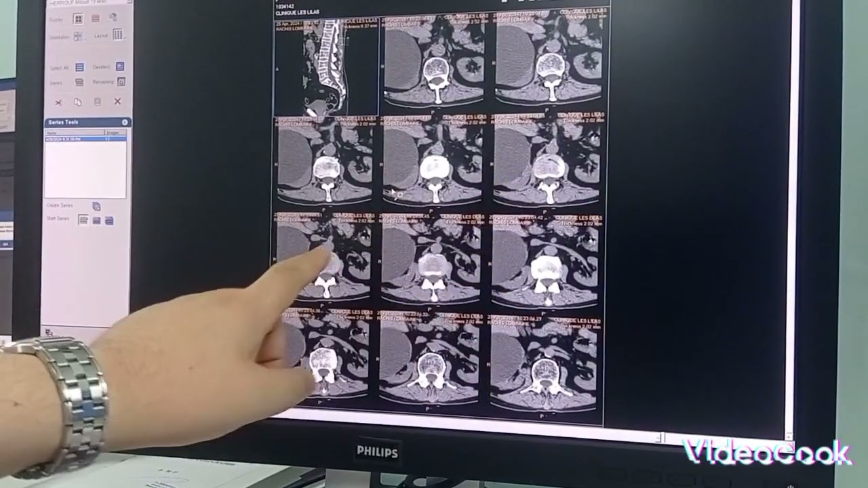Click the Create Series icon

96,206
